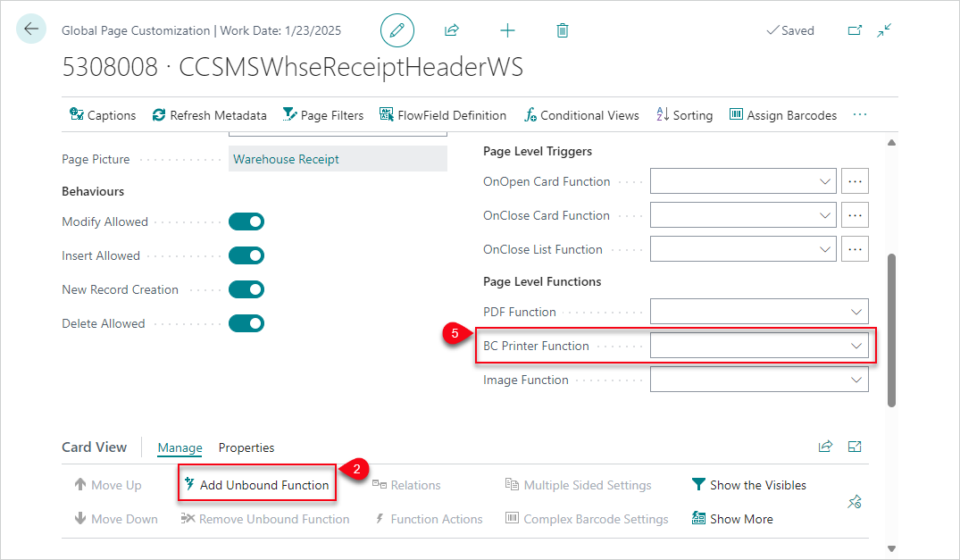This screenshot has width=960, height=560.
Task: Switch to the Properties tab
Action: pos(246,447)
